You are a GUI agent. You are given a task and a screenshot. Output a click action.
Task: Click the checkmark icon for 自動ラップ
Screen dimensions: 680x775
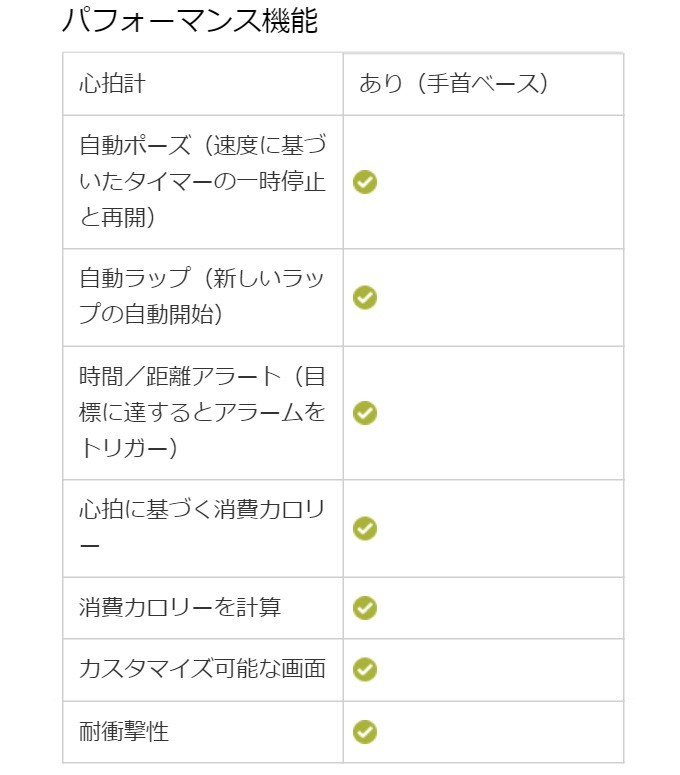click(365, 298)
